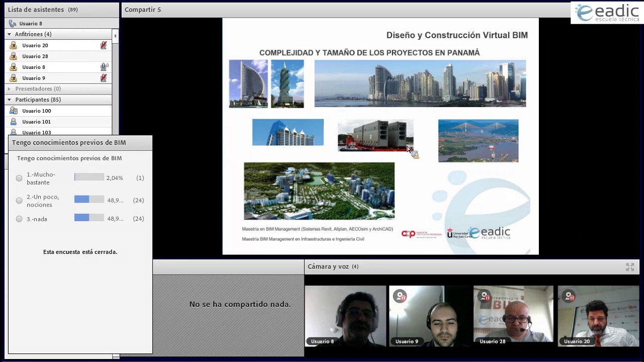Click the '(24)' count beside Un poco, nociones

(x=138, y=200)
